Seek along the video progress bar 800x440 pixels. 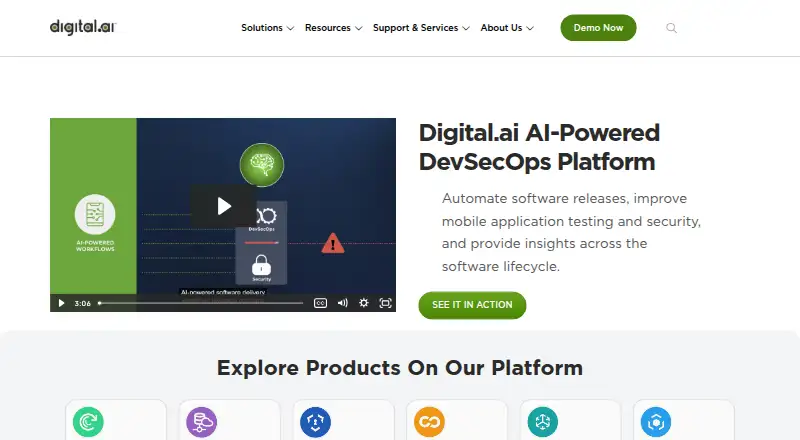[x=201, y=303]
